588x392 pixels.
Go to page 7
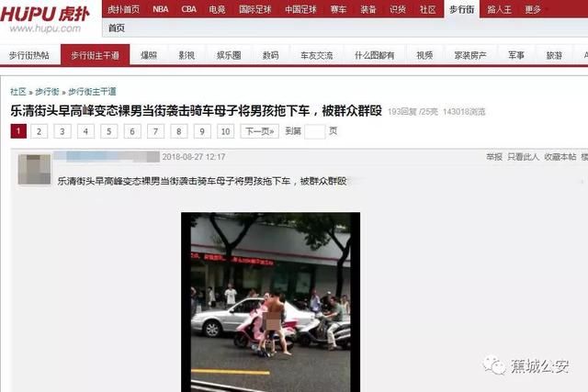coord(155,131)
